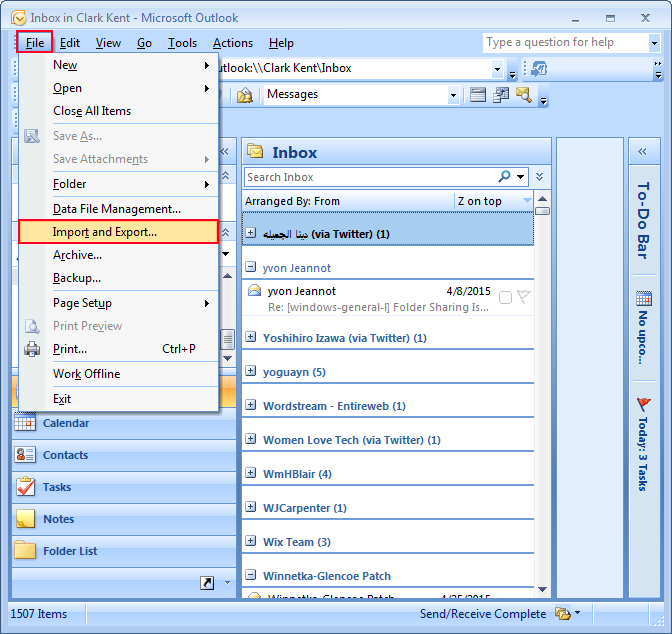The image size is (672, 634).
Task: Open the search options dropdown arrow
Action: (x=521, y=177)
